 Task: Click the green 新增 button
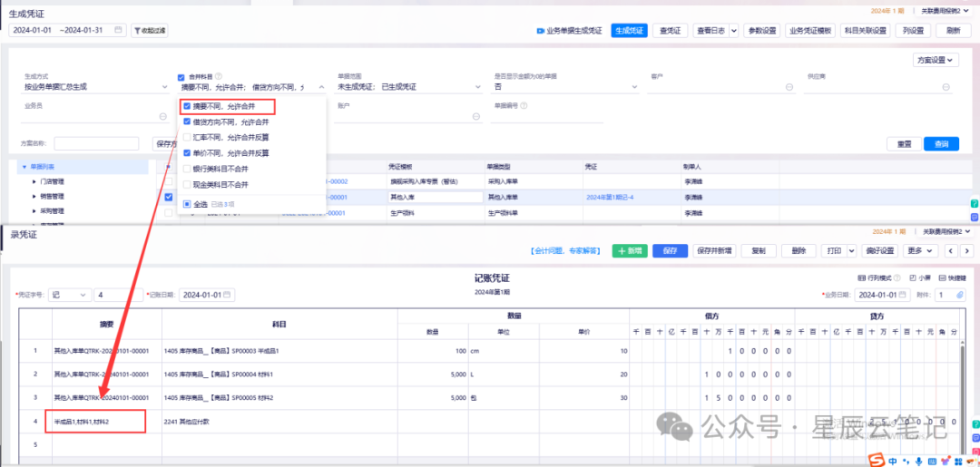click(x=630, y=250)
